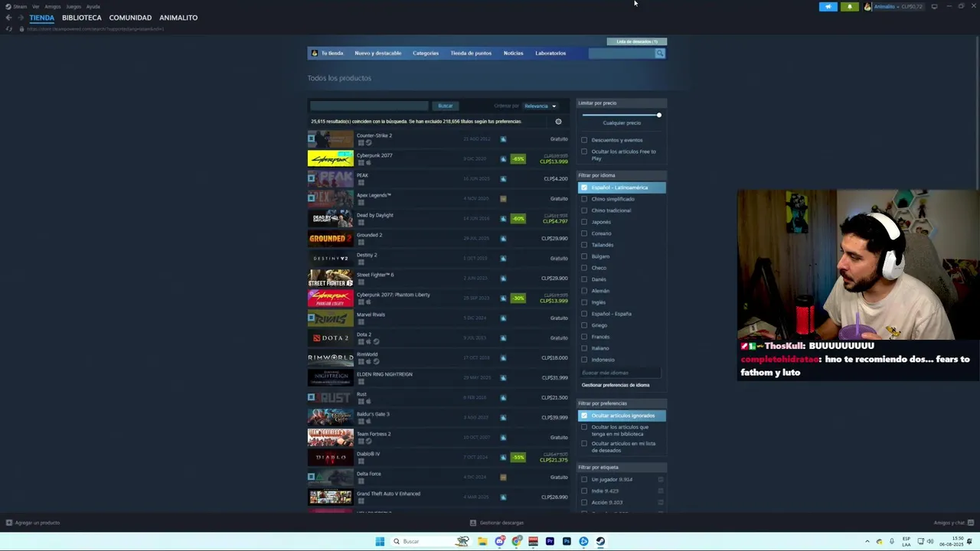Open the download manager icon
Screen dimensions: 980x551
point(473,523)
